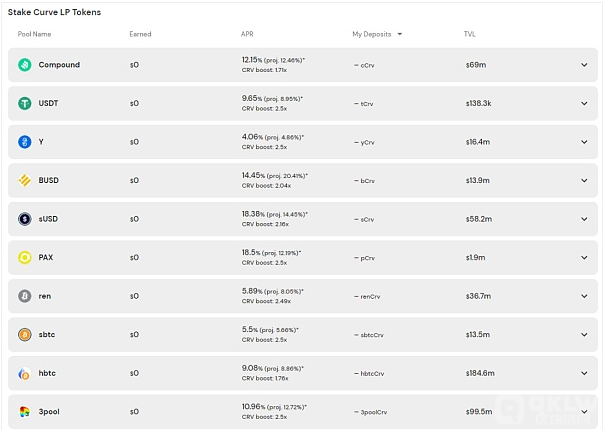Viewport: 604px width, 430px height.
Task: Expand the BUSD pool row chevron
Action: click(584, 180)
